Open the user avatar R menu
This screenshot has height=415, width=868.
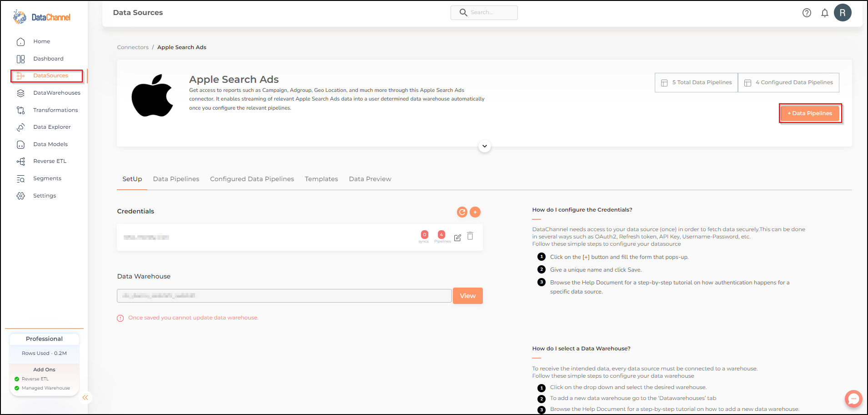pos(843,13)
